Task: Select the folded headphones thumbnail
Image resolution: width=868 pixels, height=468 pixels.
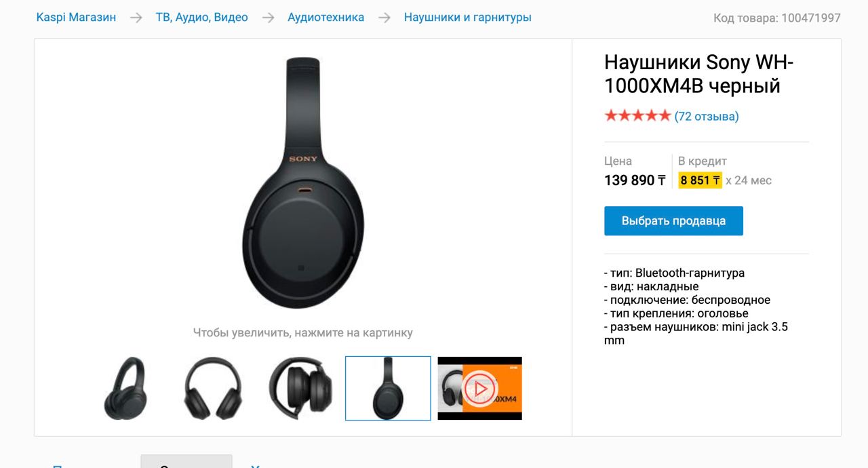Action: click(300, 389)
